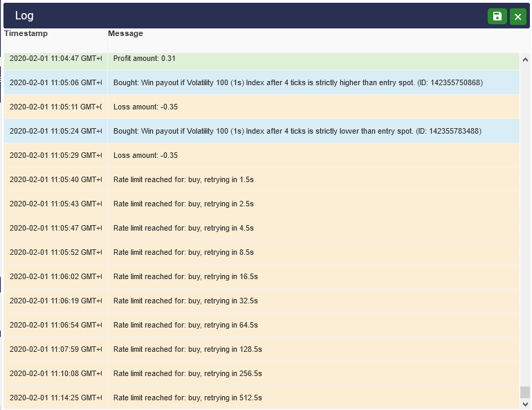
Task: Click the 'retrying in 32.5s' message
Action: tap(185, 301)
